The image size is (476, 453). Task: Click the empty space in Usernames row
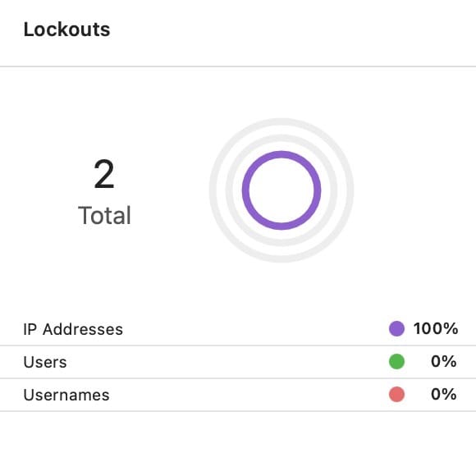[x=249, y=395]
